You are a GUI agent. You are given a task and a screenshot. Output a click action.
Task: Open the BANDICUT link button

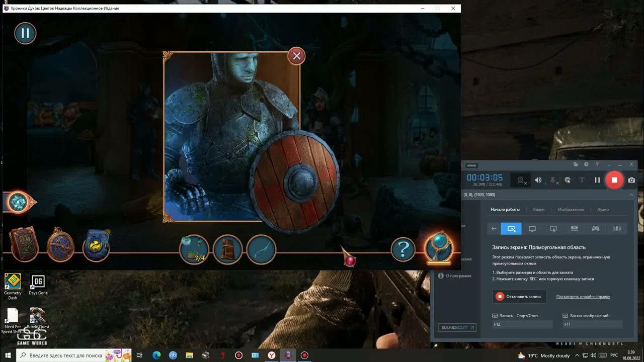click(457, 328)
